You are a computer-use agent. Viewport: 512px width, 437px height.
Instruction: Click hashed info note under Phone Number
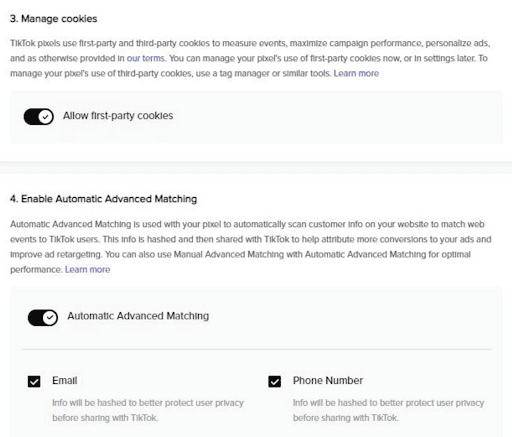pyautogui.click(x=389, y=410)
